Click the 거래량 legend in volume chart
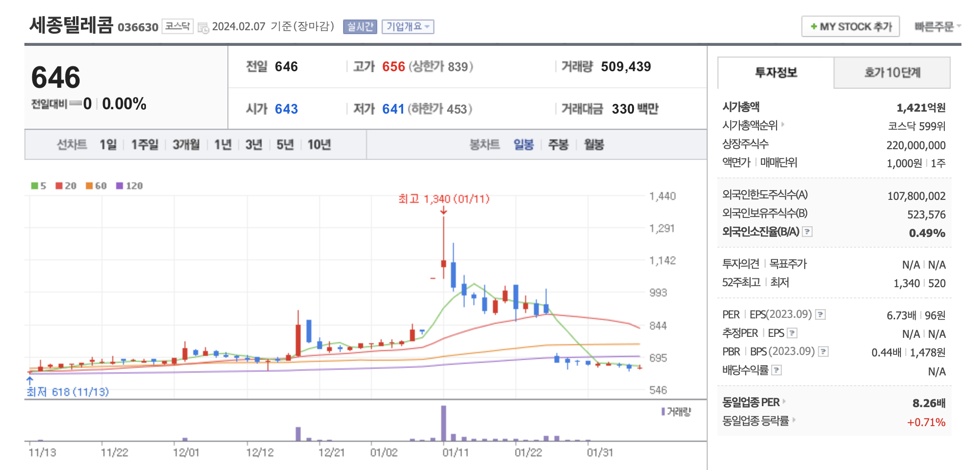The image size is (980, 470). [x=676, y=412]
